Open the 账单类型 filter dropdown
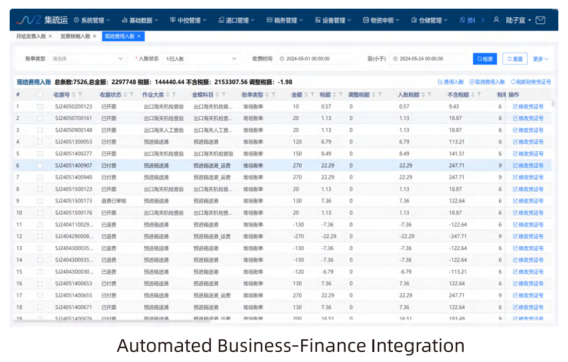The width and height of the screenshot is (568, 362). point(88,59)
